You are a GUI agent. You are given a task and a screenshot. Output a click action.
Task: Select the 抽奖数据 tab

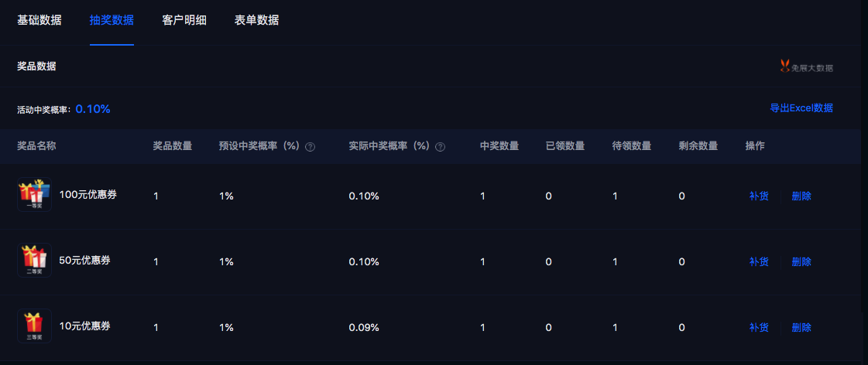click(x=112, y=20)
